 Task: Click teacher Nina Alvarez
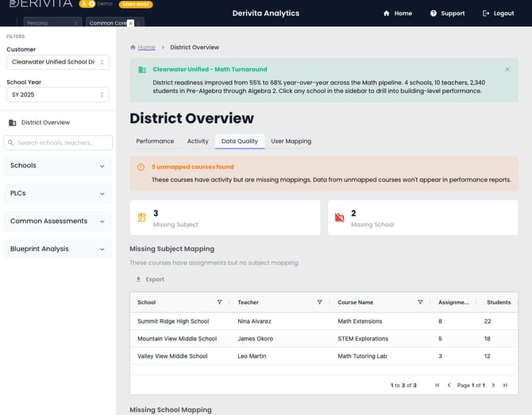pos(254,321)
